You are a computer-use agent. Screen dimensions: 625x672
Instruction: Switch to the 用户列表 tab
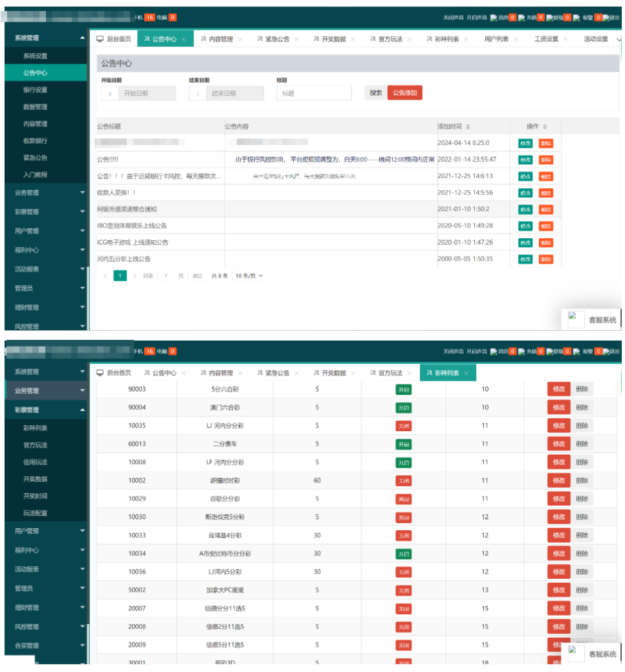tap(496, 39)
